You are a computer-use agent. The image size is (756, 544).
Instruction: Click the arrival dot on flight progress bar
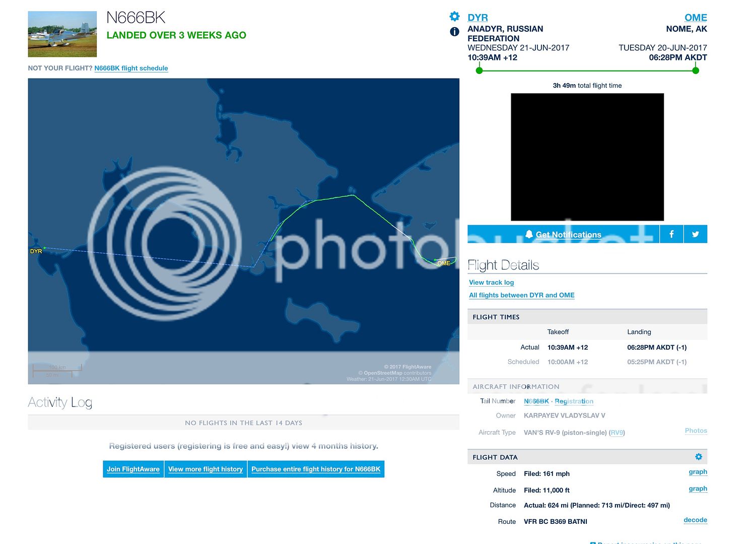click(696, 71)
